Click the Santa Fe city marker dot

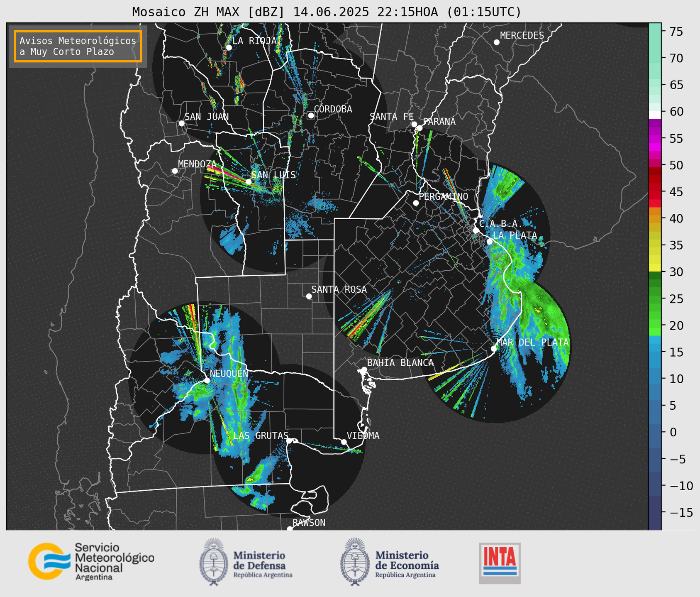click(x=414, y=124)
